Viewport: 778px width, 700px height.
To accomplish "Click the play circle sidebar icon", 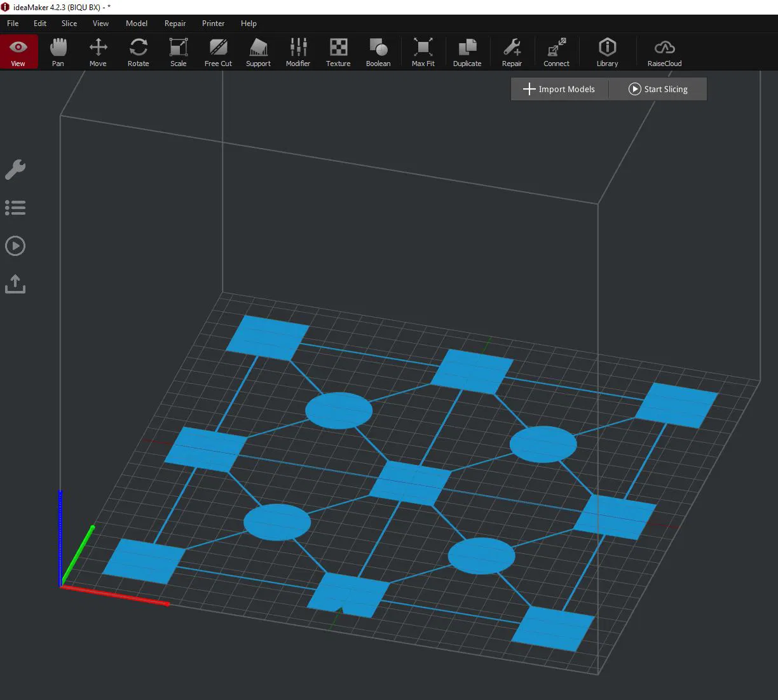I will click(x=15, y=246).
